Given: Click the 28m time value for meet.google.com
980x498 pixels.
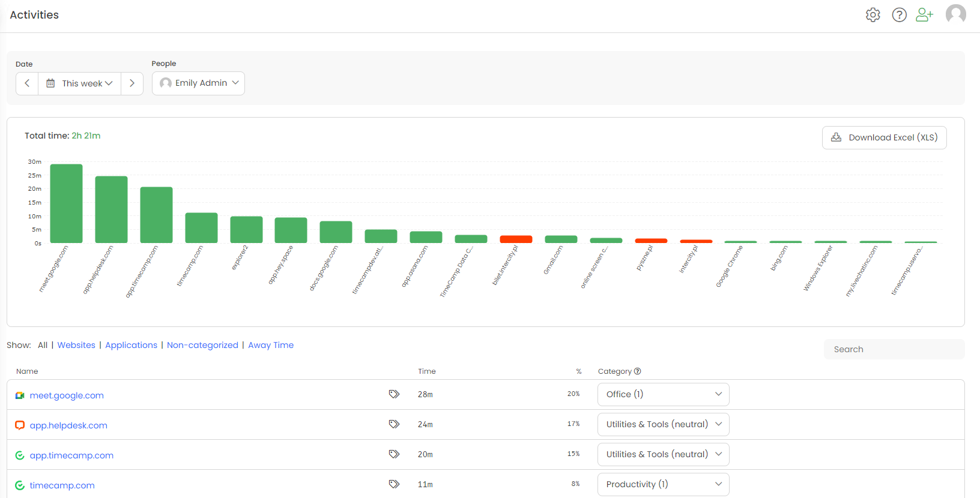Looking at the screenshot, I should tap(425, 394).
